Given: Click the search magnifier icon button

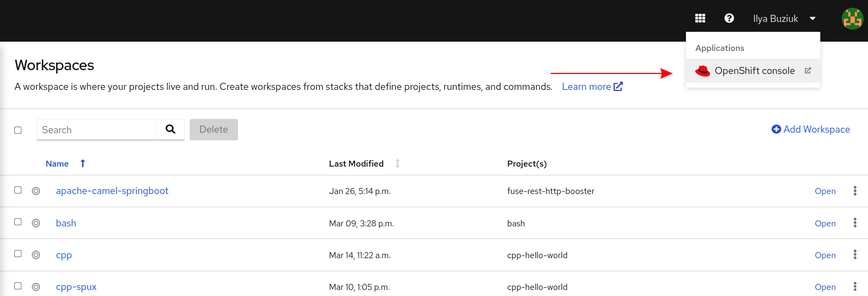Looking at the screenshot, I should 171,129.
